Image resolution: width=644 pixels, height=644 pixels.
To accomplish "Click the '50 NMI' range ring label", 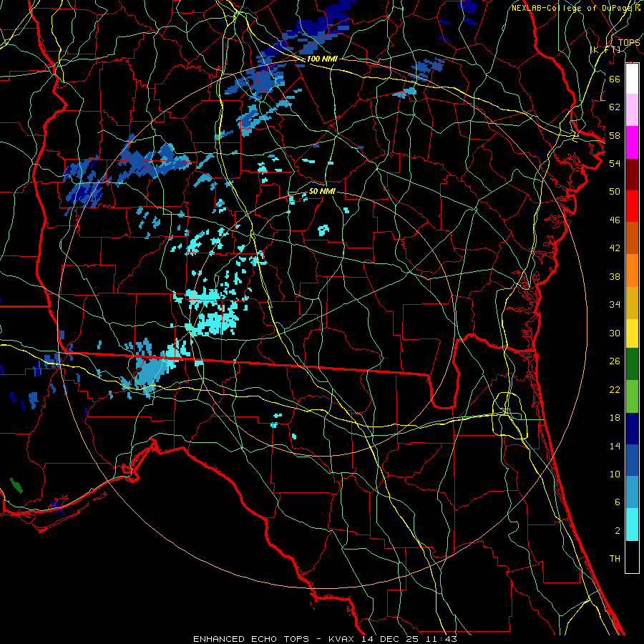I will [322, 191].
